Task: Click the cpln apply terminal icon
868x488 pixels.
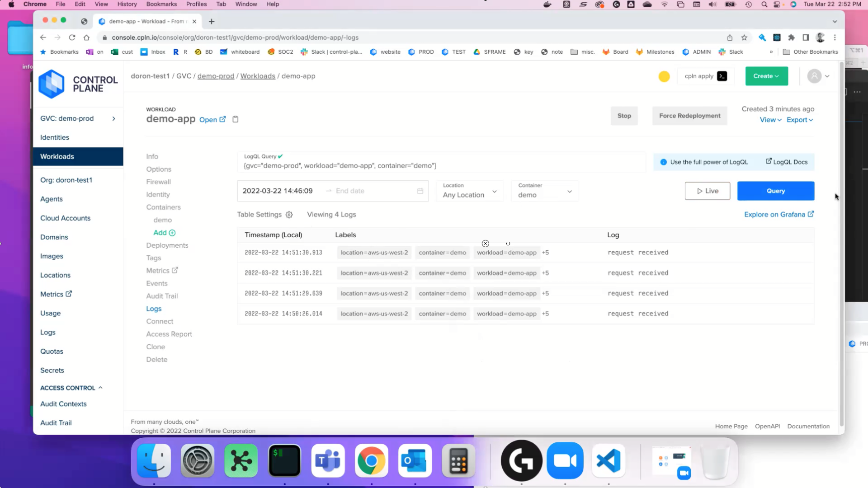Action: tap(722, 76)
